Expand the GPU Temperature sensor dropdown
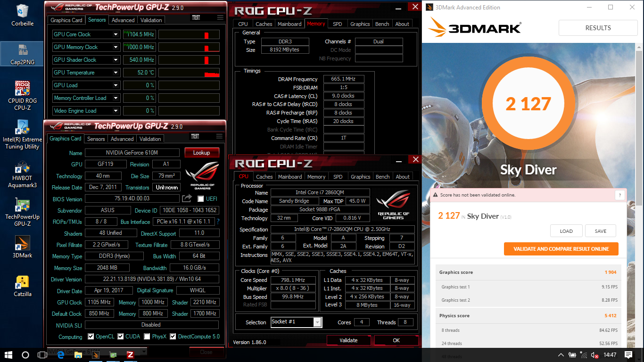The width and height of the screenshot is (644, 362). tap(116, 73)
